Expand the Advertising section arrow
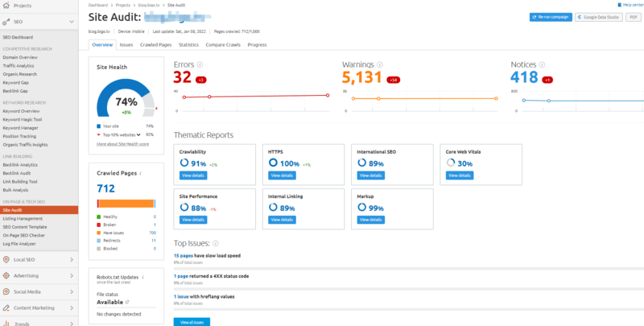Image resolution: width=644 pixels, height=326 pixels. pos(72,275)
